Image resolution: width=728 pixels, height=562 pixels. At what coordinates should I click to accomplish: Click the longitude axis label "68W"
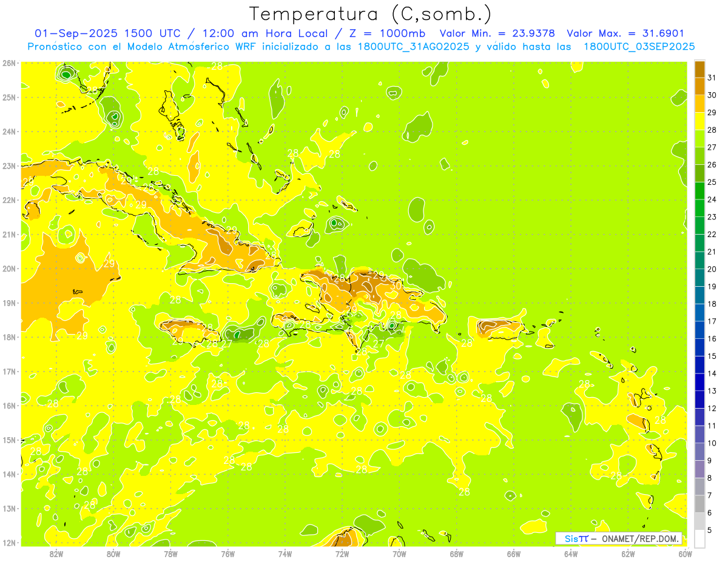[x=456, y=554]
